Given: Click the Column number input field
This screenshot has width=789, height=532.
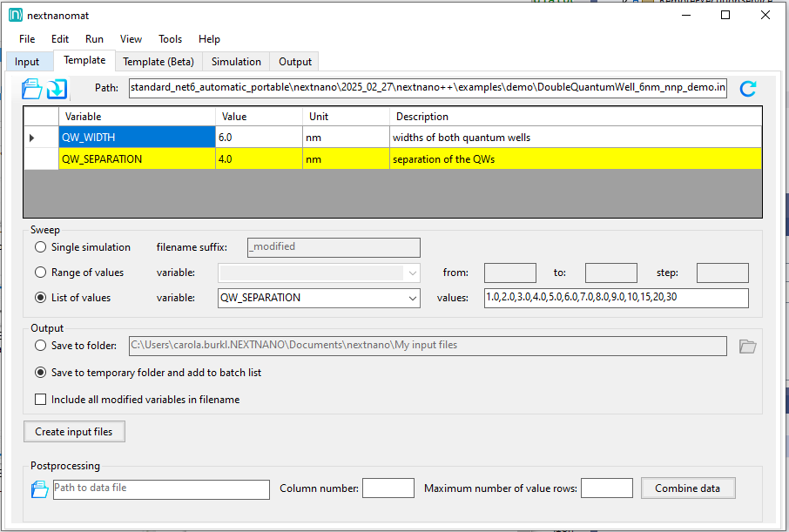Looking at the screenshot, I should tap(388, 488).
